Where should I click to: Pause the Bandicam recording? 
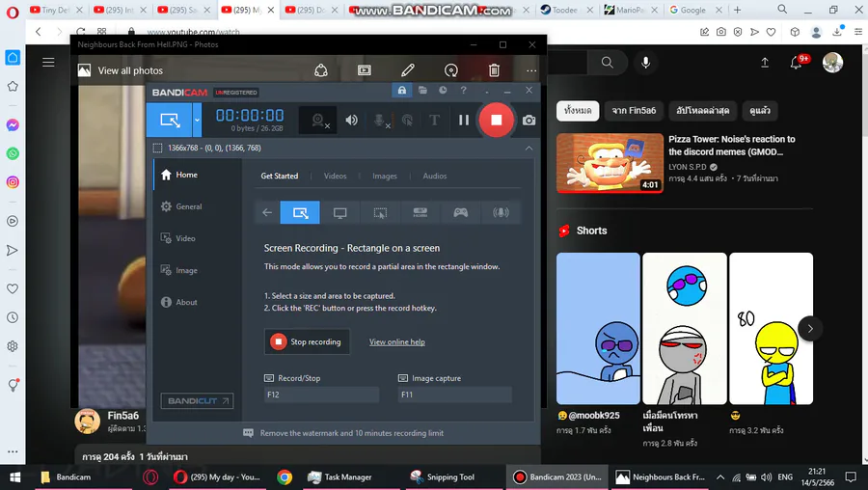(x=464, y=120)
